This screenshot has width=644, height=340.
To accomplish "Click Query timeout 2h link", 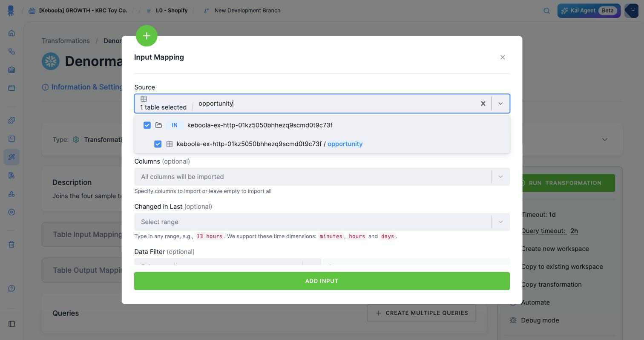I will coord(549,231).
